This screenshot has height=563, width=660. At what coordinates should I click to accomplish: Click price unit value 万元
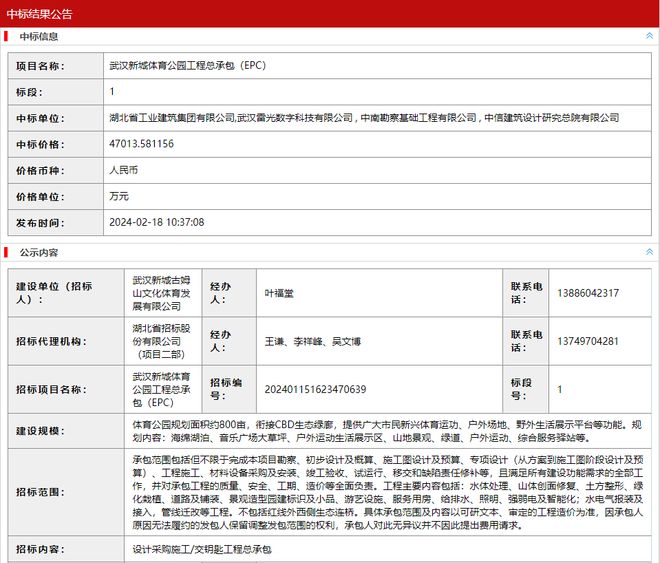point(119,196)
